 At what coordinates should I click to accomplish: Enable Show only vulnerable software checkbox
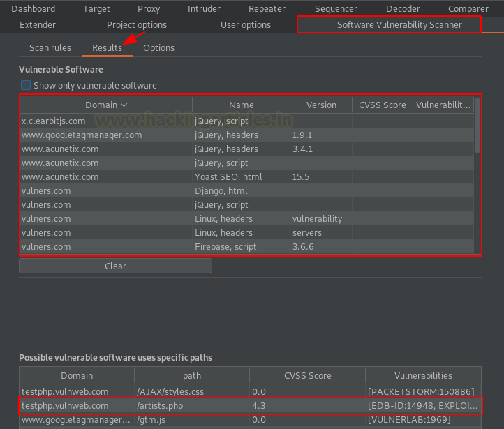click(x=26, y=85)
